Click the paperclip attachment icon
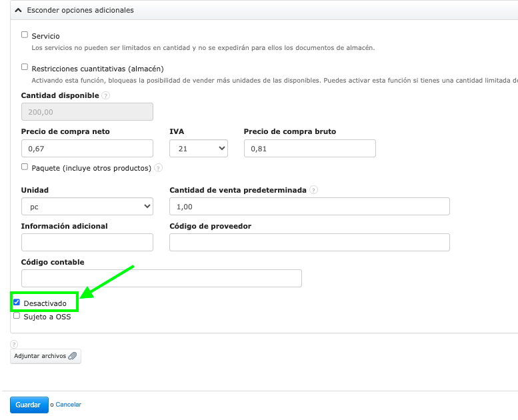The width and height of the screenshot is (518, 420). [x=73, y=356]
